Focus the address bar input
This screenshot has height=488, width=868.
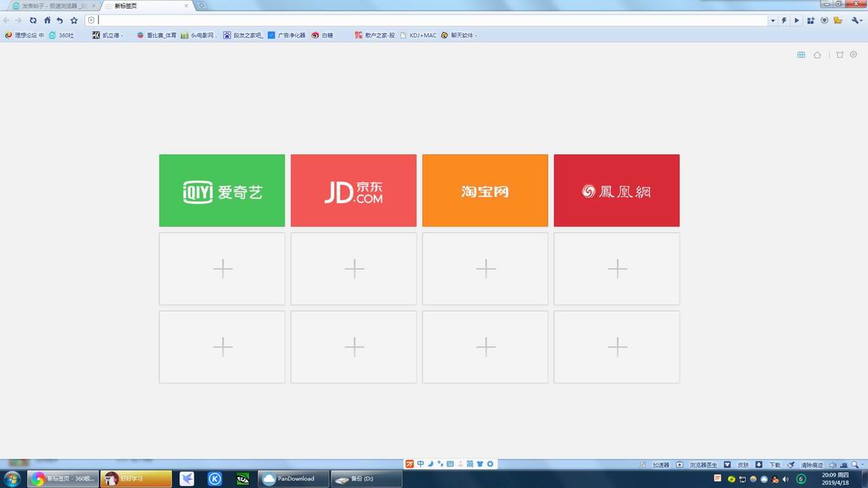[x=432, y=20]
